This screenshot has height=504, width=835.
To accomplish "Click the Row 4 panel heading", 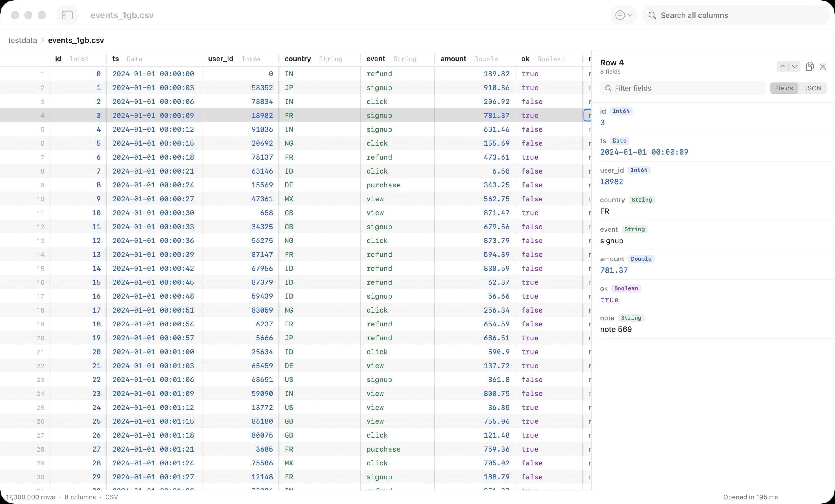I will click(x=612, y=63).
